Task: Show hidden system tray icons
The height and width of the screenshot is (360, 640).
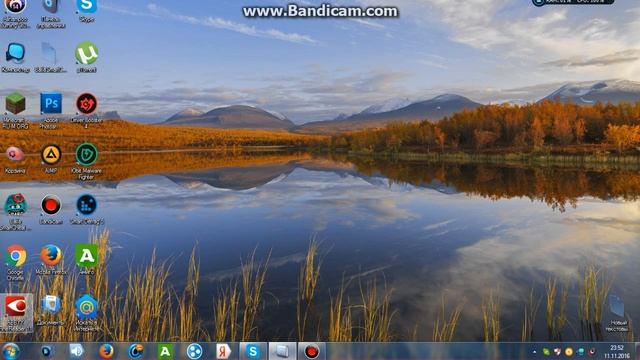Action: [534, 351]
